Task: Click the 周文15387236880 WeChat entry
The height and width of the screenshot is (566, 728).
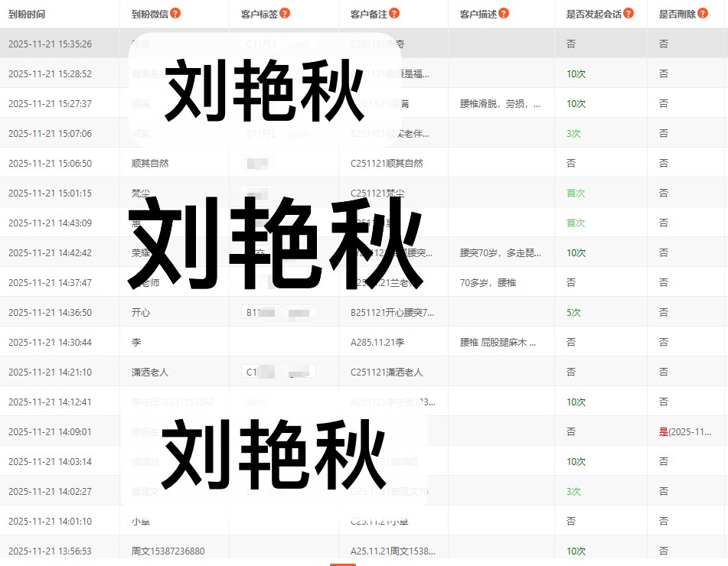Action: [x=168, y=551]
